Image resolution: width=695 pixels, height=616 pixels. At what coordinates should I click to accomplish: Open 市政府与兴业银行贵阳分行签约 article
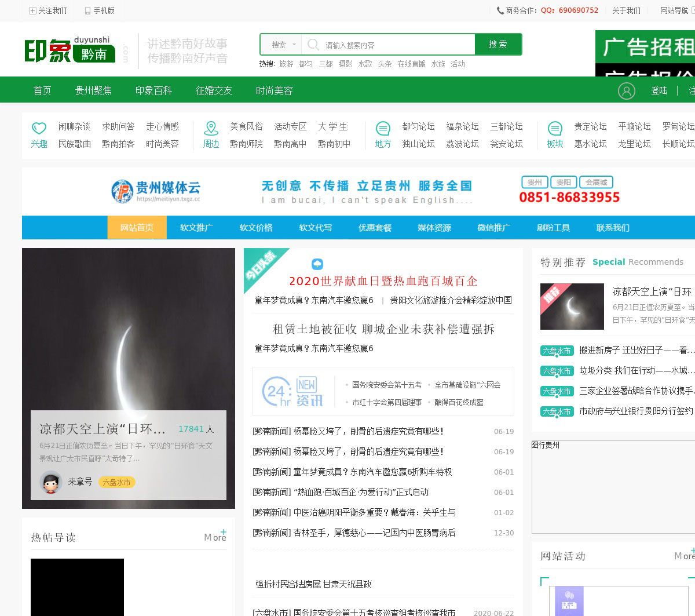(x=637, y=411)
